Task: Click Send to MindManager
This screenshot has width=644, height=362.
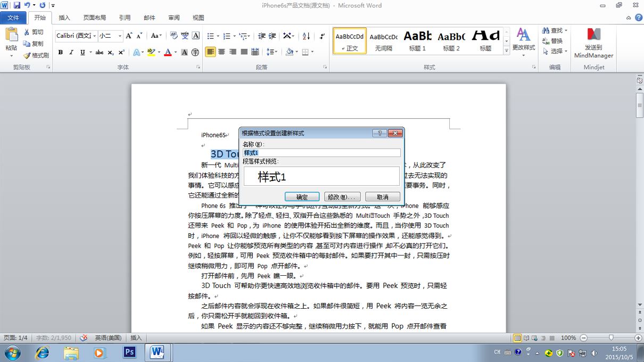Action: click(x=593, y=43)
